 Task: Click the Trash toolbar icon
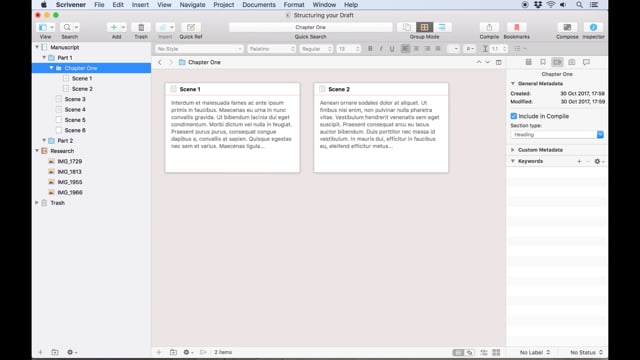pos(141,27)
